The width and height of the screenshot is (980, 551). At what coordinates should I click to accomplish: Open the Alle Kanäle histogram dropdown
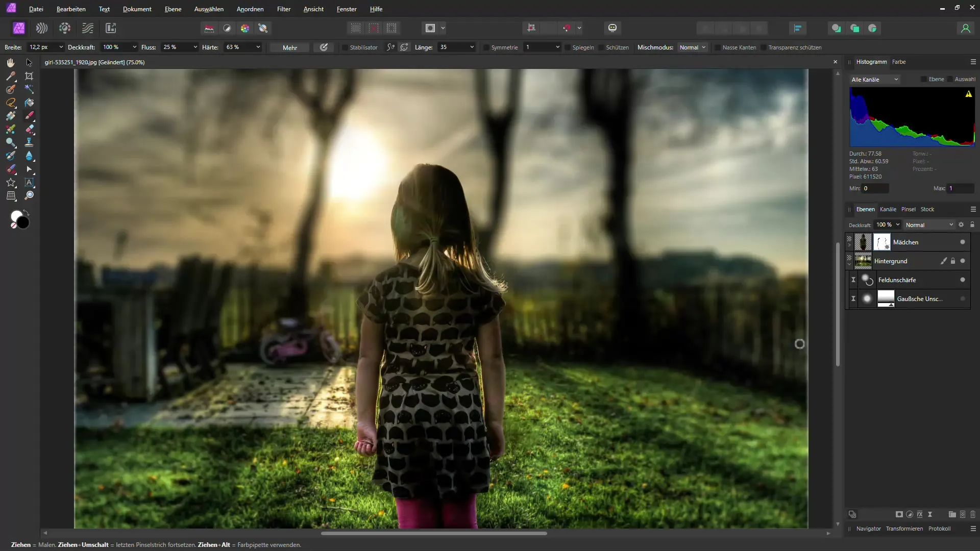click(875, 80)
